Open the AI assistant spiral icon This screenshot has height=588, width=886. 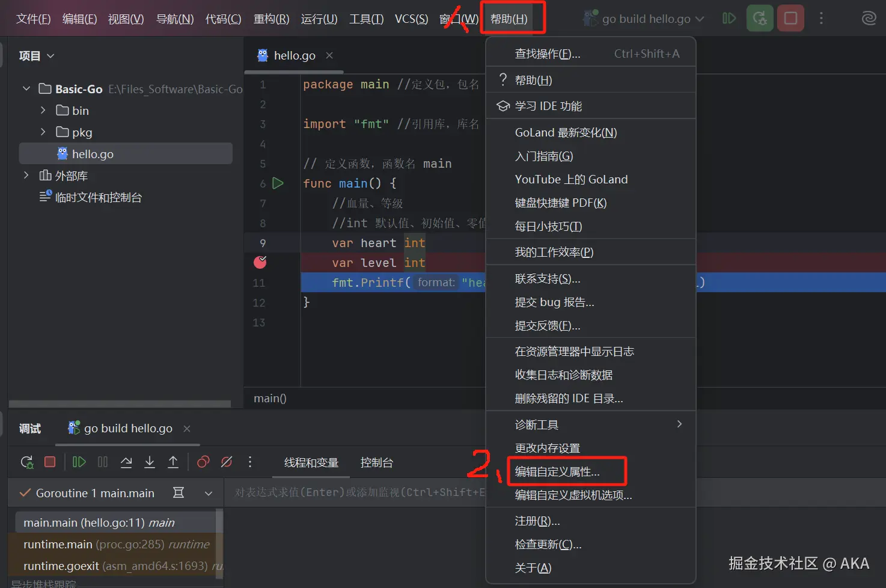point(869,19)
